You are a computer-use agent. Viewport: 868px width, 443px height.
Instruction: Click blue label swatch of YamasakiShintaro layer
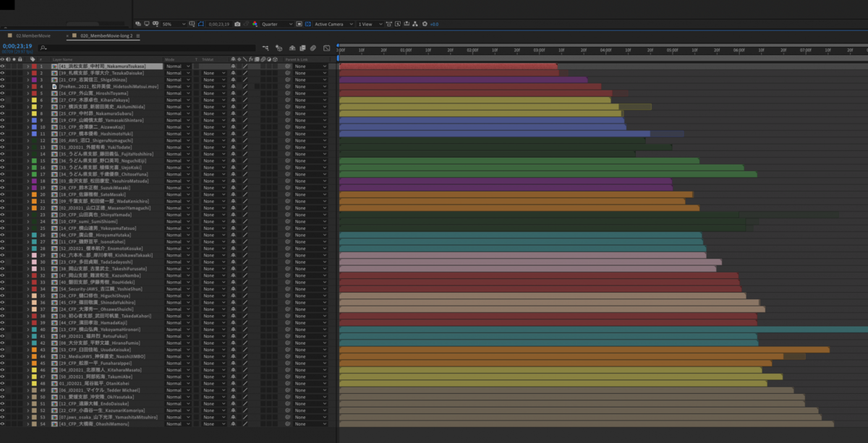[x=34, y=119]
